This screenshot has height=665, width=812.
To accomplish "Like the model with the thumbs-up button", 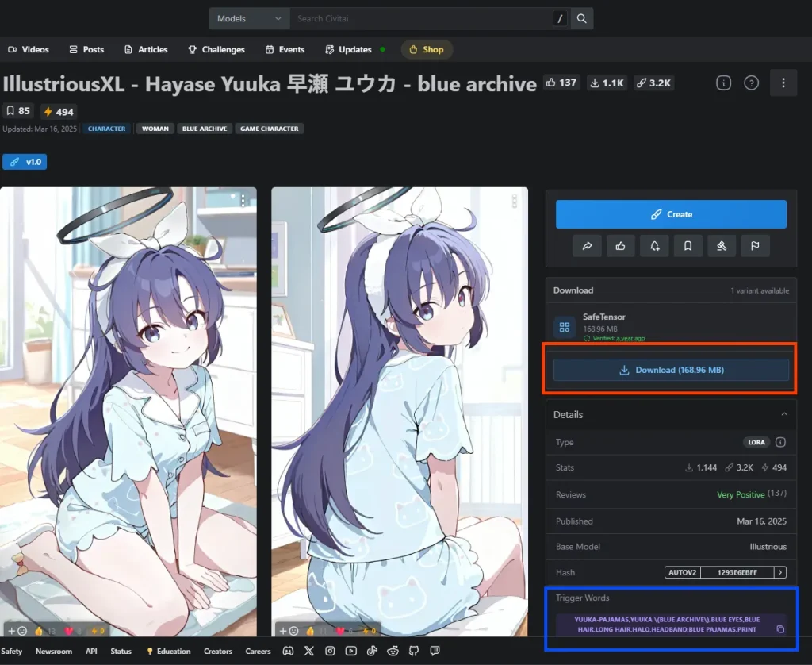I will pos(620,246).
